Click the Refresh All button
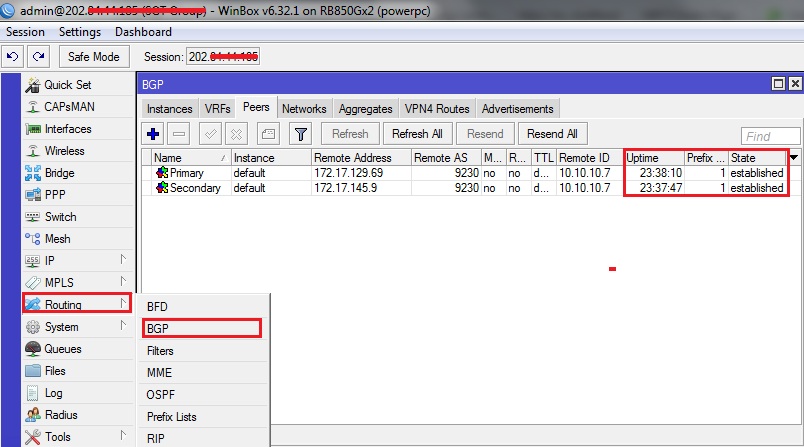The height and width of the screenshot is (447, 804). [x=417, y=134]
